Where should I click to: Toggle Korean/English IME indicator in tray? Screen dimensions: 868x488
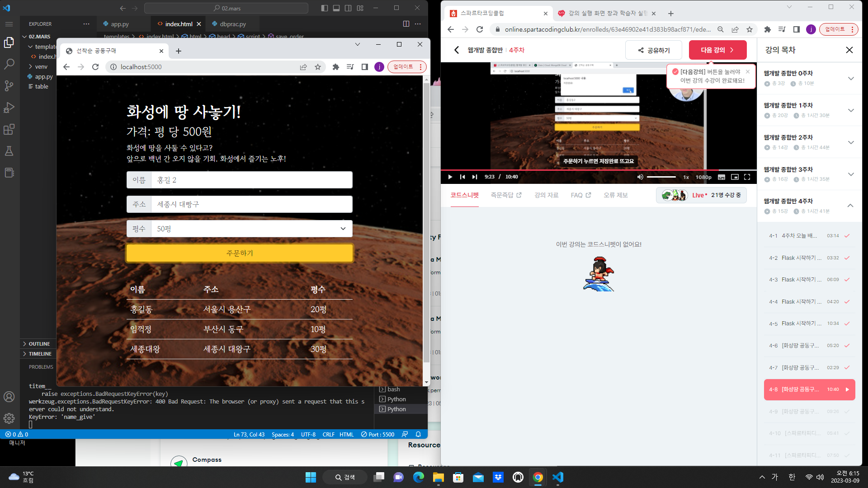792,477
